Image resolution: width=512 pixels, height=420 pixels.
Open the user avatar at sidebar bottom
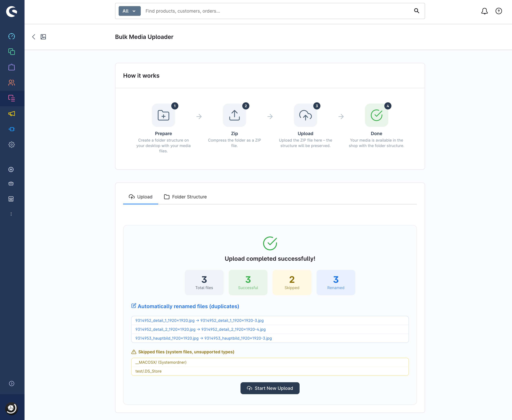click(12, 408)
